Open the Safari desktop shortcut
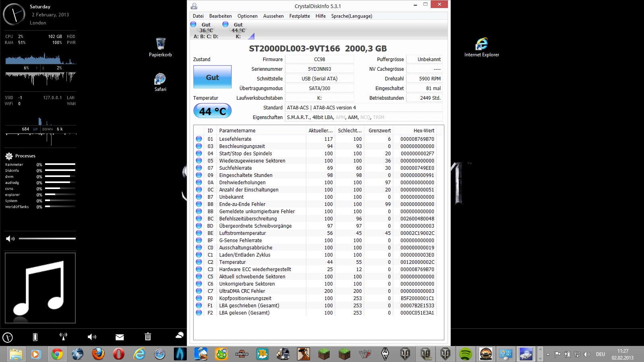 pyautogui.click(x=160, y=82)
